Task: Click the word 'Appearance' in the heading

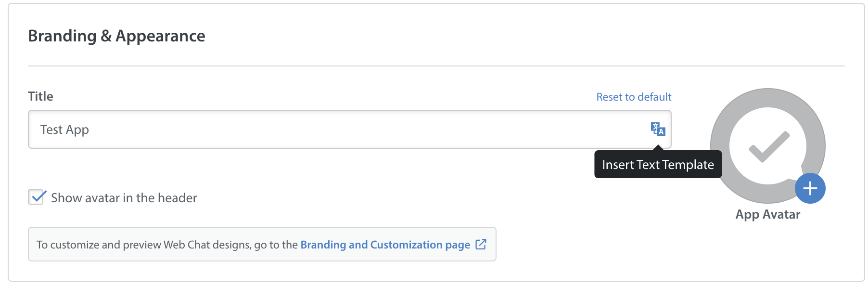Action: [161, 36]
